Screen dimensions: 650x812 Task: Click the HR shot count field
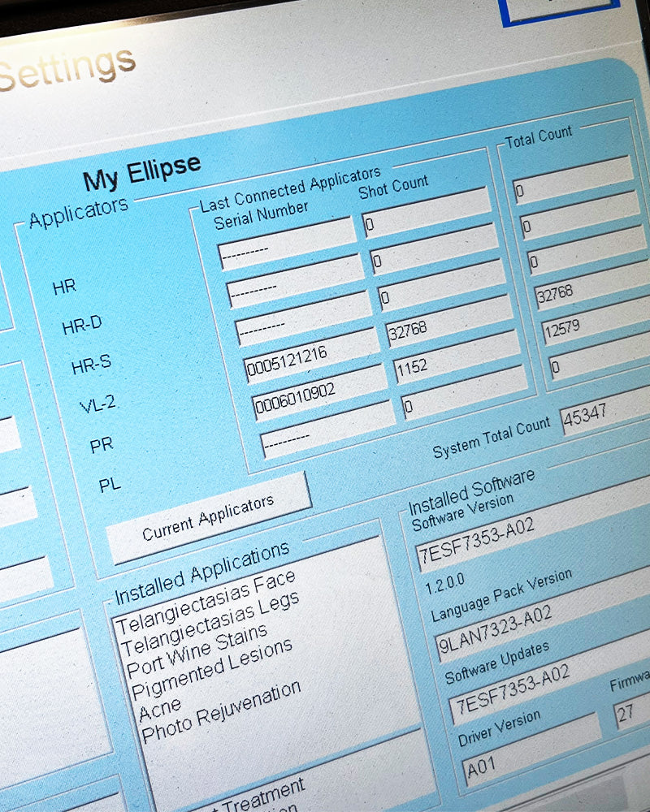427,213
